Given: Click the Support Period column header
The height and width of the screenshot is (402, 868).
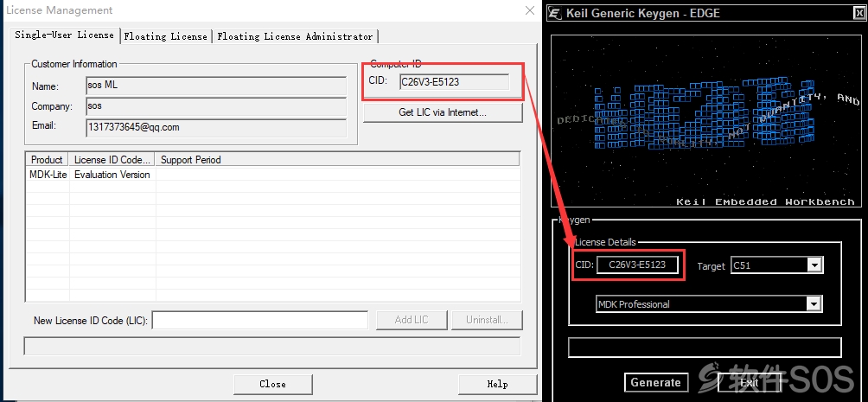Looking at the screenshot, I should [338, 159].
